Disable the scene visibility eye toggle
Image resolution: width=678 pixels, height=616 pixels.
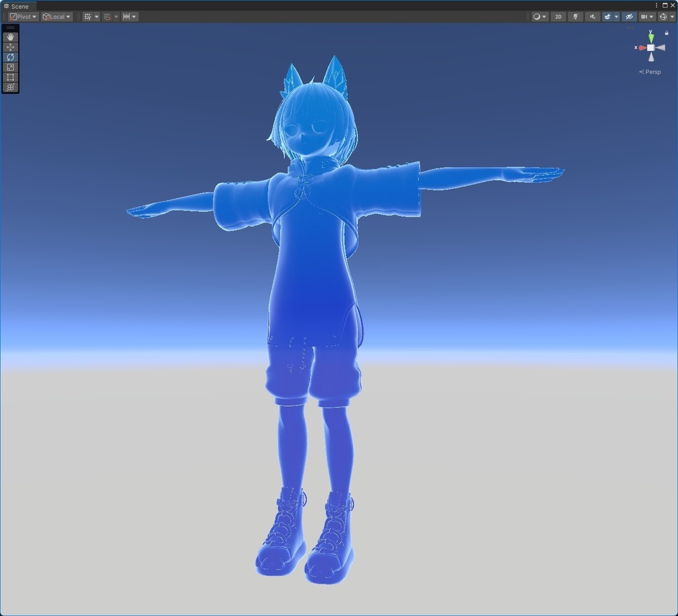pyautogui.click(x=629, y=17)
